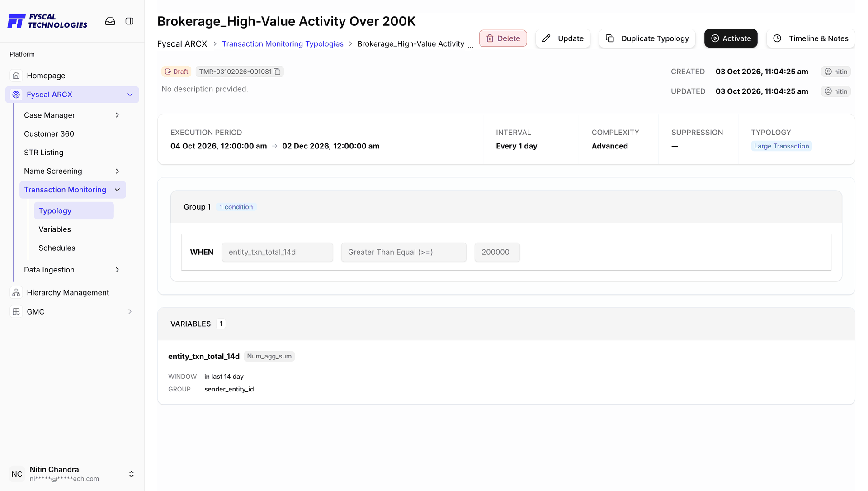Expand the Data Ingestion submenu
This screenshot has width=868, height=491.
click(118, 270)
